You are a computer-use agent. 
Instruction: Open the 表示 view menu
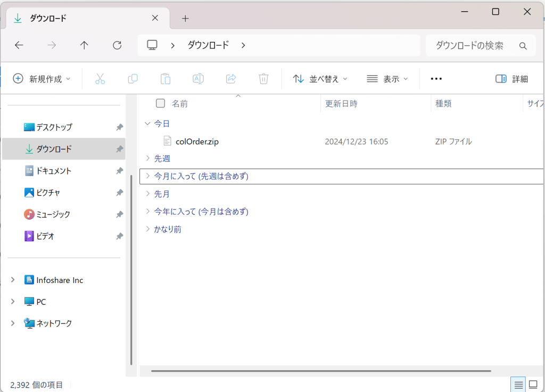click(387, 79)
